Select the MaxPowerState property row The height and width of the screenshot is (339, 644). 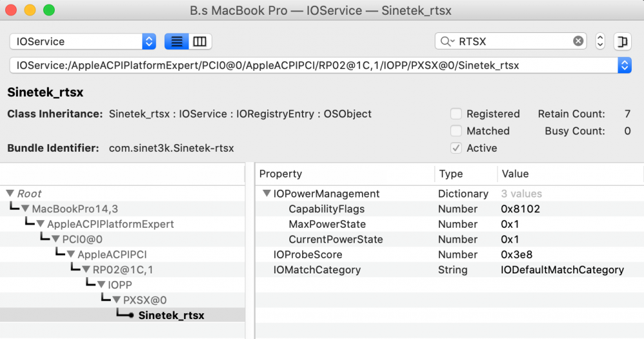450,224
